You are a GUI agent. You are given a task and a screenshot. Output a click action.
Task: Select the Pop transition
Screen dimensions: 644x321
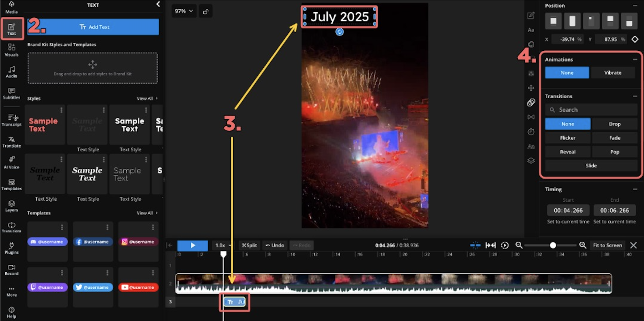click(615, 152)
